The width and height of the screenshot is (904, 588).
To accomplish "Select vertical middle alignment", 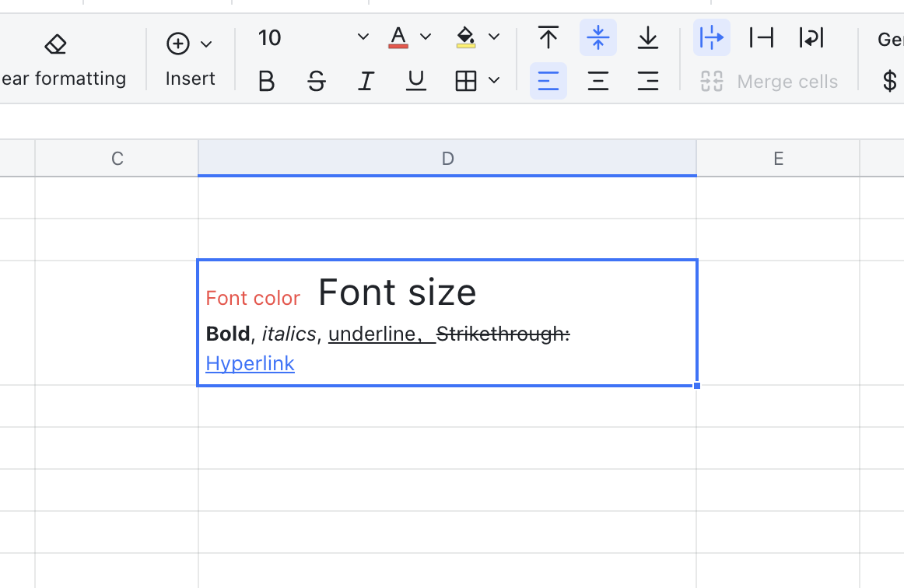I will tap(598, 37).
